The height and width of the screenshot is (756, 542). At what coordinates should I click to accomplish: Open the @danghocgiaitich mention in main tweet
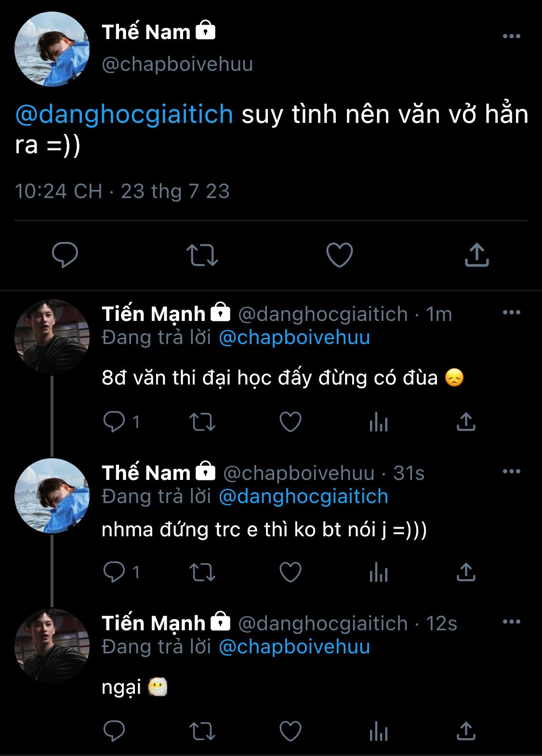tap(124, 115)
